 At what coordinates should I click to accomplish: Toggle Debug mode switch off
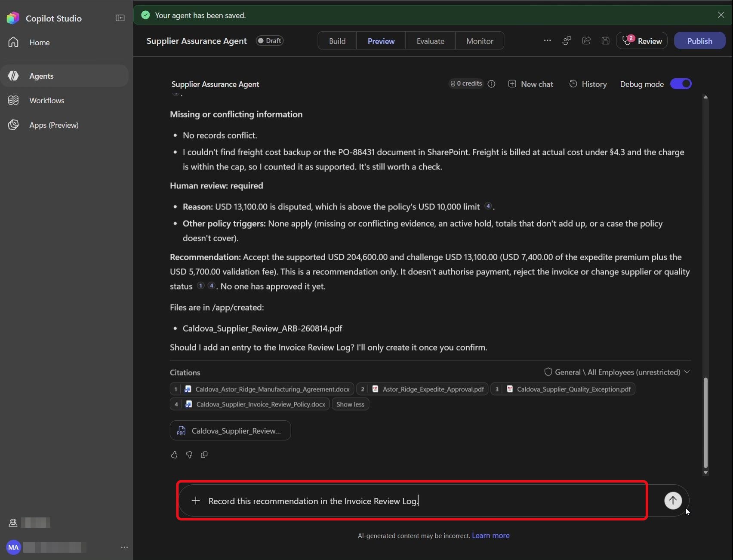[x=681, y=84]
